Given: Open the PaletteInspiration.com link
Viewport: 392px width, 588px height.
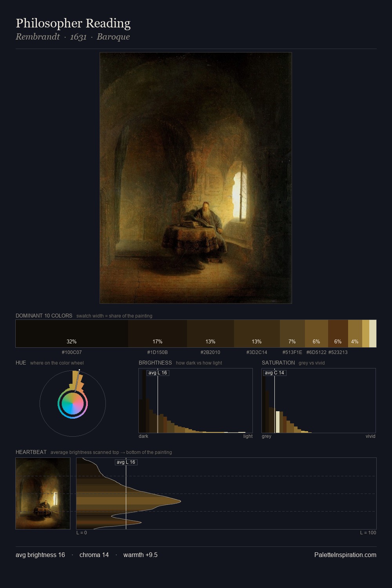Looking at the screenshot, I should (x=345, y=555).
